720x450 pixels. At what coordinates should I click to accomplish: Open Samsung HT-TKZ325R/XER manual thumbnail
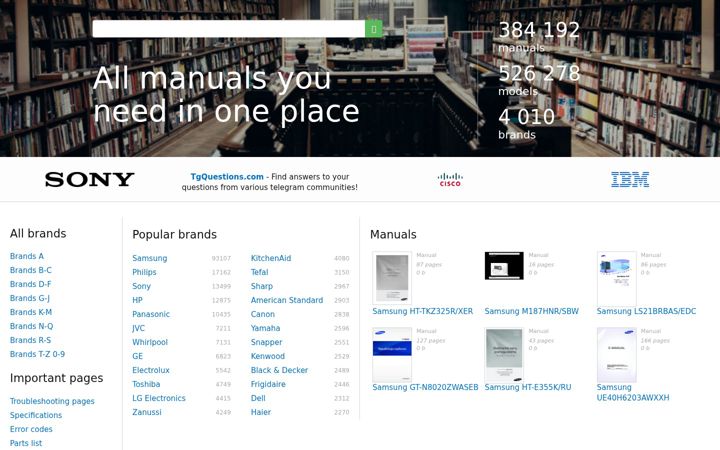coord(392,278)
